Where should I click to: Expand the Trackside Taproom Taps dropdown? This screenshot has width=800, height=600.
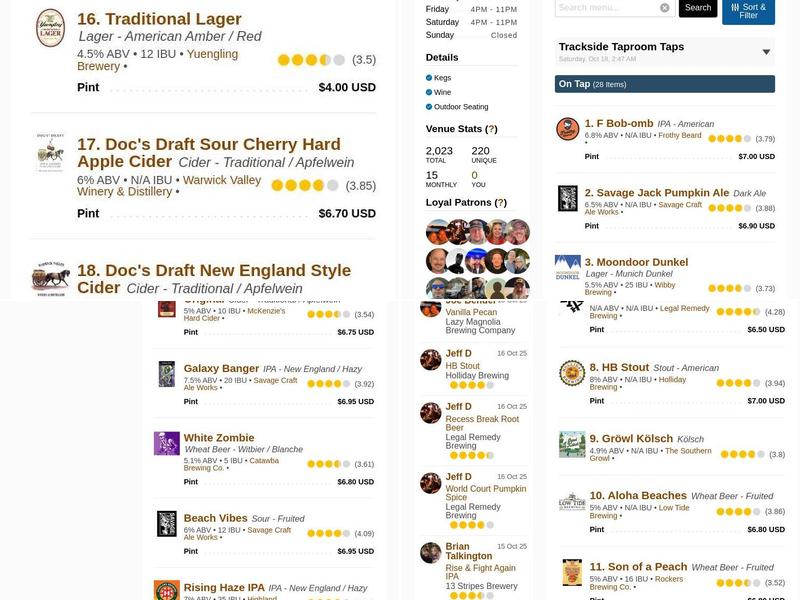[x=766, y=52]
